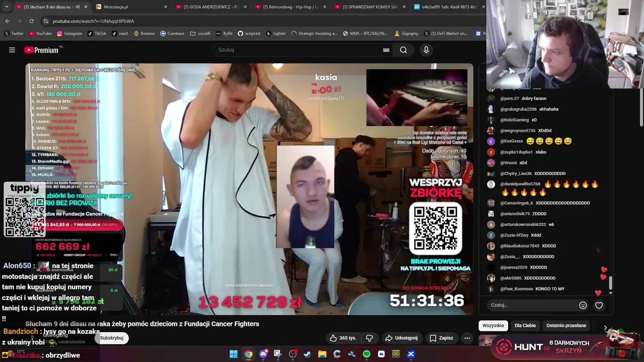Switch to the Motostacja.pl tab

point(132,7)
